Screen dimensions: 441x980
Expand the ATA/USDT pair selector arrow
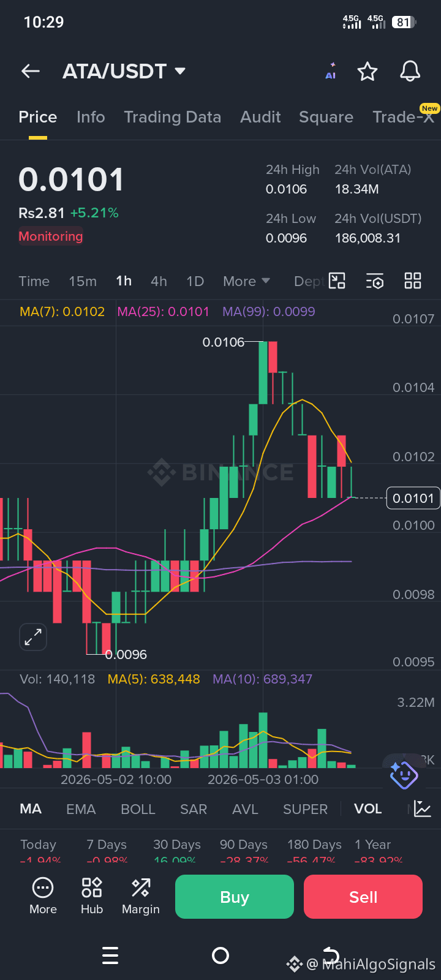(x=180, y=71)
